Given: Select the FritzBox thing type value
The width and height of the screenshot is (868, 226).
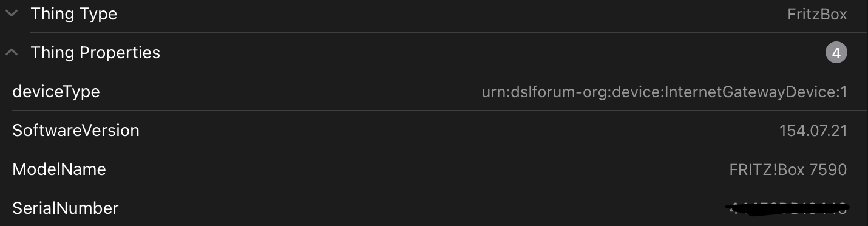Looking at the screenshot, I should coord(817,15).
